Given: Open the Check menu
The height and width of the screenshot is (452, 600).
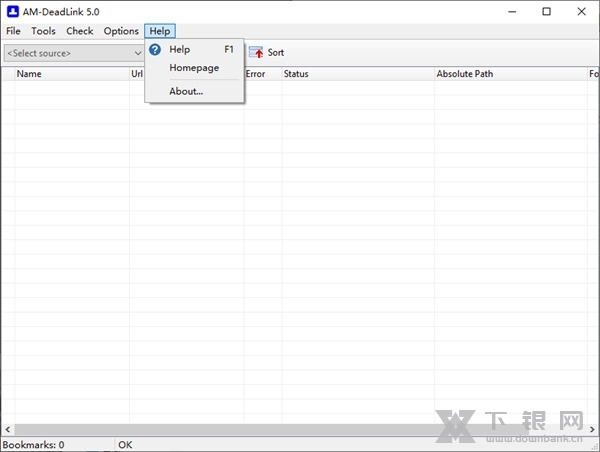Looking at the screenshot, I should click(80, 31).
